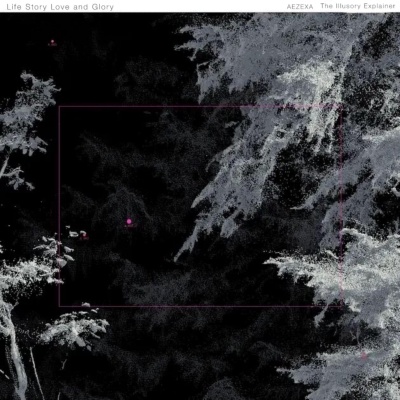Viewport: 400px width, 400px height.
Task: Click the tiny label under the bright pink dot
Action: tap(130, 226)
